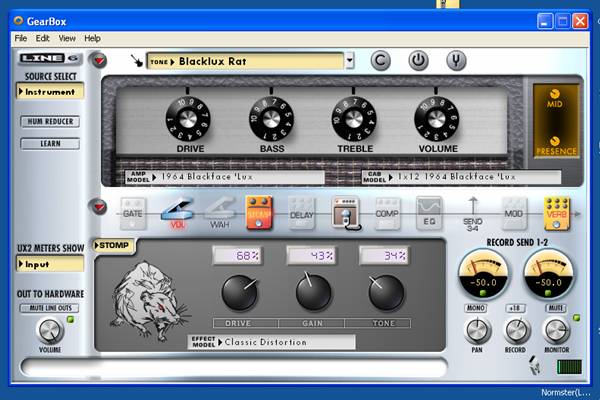Select the orange Stomp distortion pedal
The height and width of the screenshot is (400, 600).
pos(259,213)
